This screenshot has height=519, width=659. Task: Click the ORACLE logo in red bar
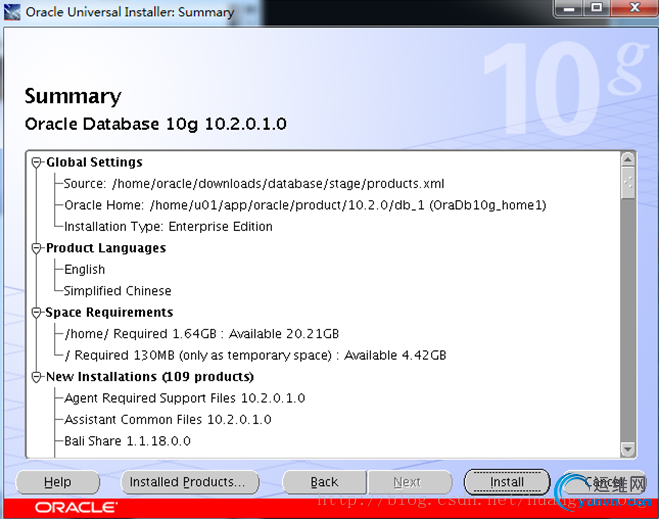[76, 508]
